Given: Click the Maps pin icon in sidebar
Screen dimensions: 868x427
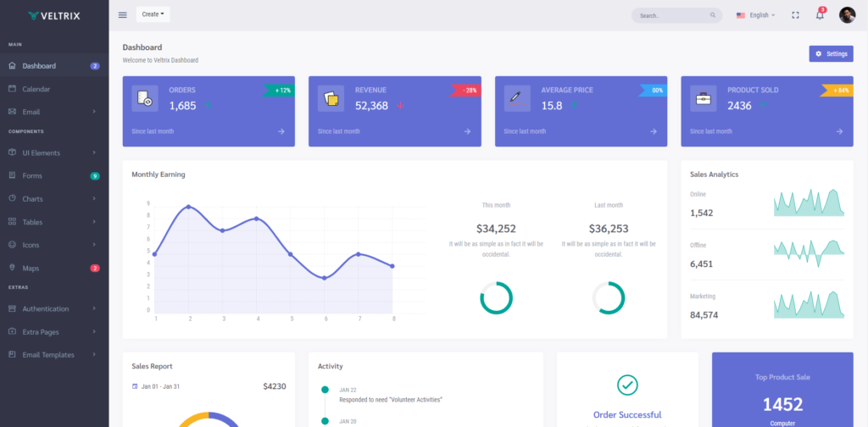Looking at the screenshot, I should 12,267.
